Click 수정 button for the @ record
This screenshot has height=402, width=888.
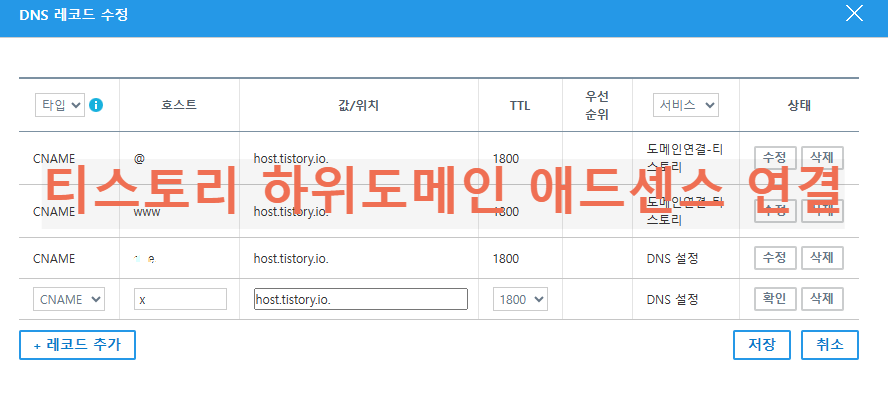[x=775, y=158]
